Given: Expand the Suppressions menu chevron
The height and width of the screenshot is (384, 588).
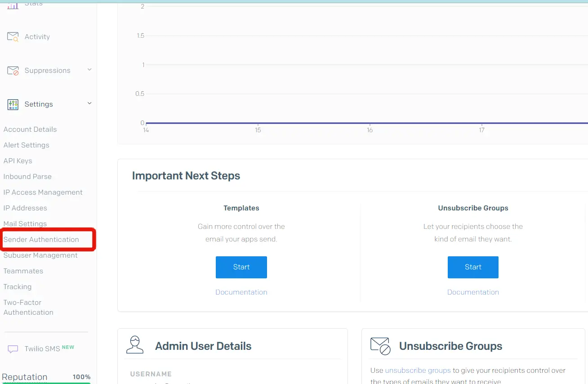Looking at the screenshot, I should pyautogui.click(x=89, y=70).
